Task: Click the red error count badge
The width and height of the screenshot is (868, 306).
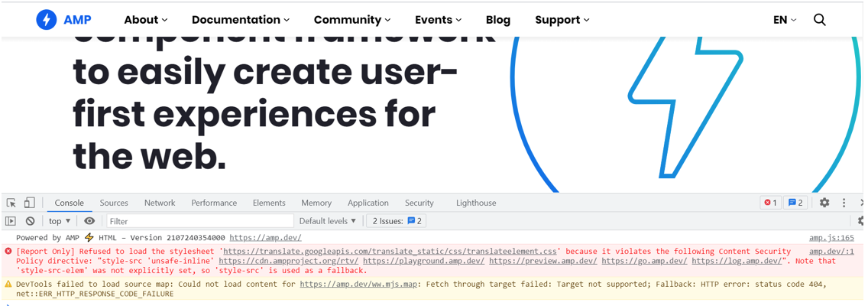Action: [770, 203]
